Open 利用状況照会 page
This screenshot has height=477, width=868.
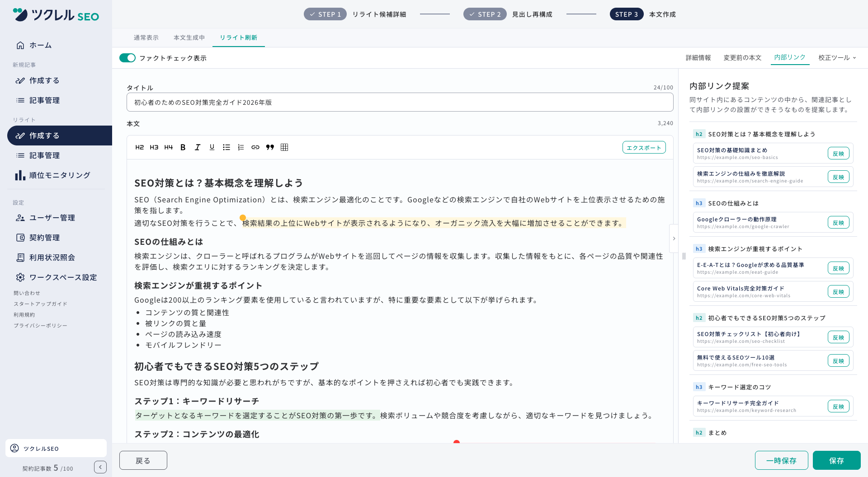(x=56, y=257)
